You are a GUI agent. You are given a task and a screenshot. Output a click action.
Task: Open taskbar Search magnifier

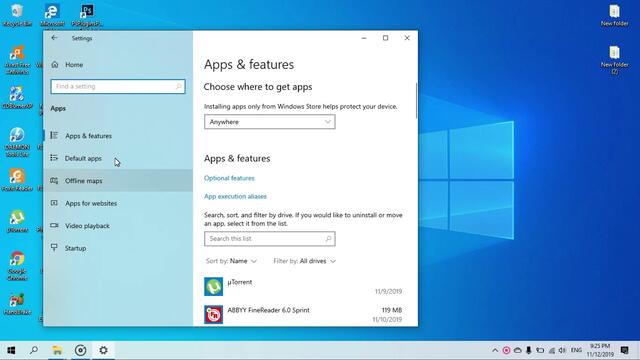tap(34, 350)
